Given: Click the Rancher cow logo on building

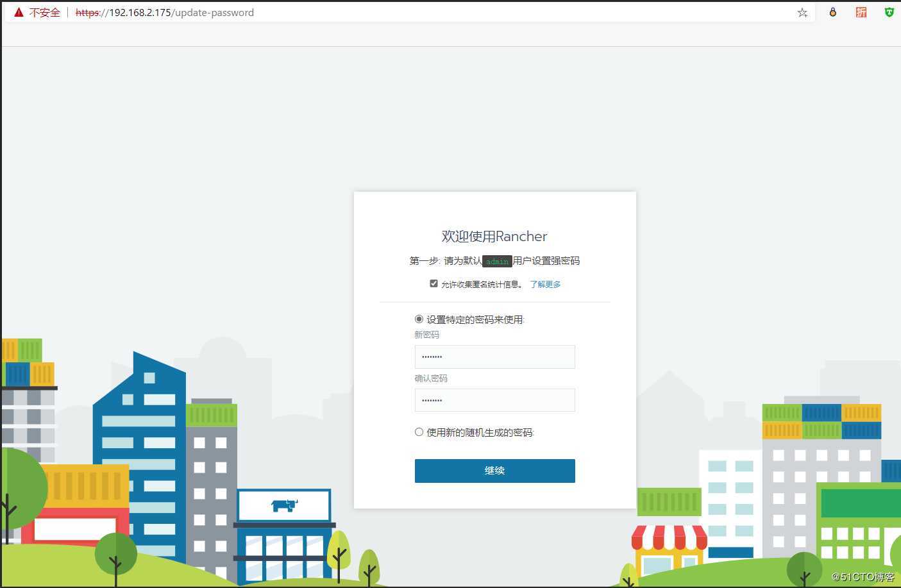Looking at the screenshot, I should click(284, 505).
